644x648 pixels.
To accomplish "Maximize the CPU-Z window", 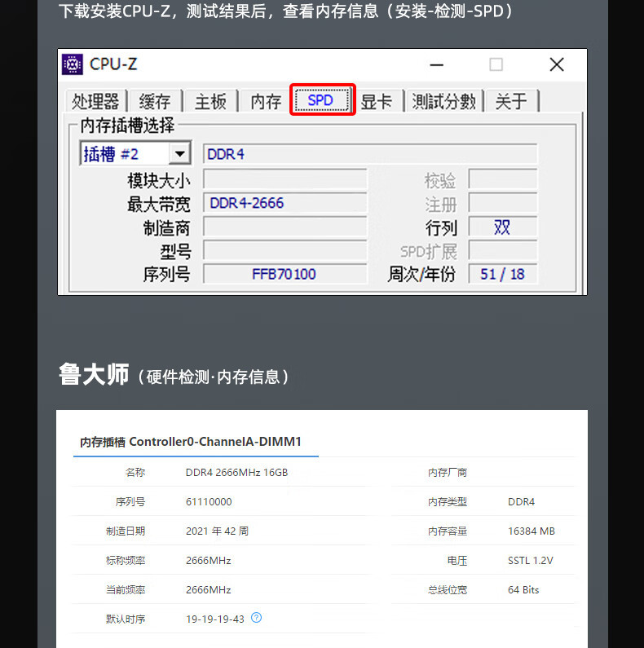I will (496, 64).
